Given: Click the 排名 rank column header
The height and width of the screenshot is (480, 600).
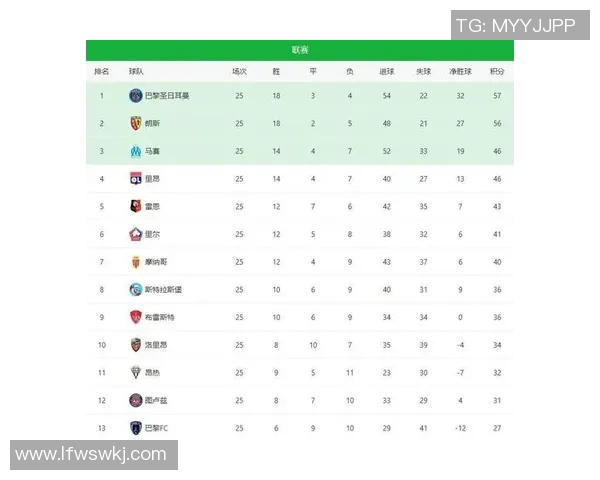Looking at the screenshot, I should 102,72.
